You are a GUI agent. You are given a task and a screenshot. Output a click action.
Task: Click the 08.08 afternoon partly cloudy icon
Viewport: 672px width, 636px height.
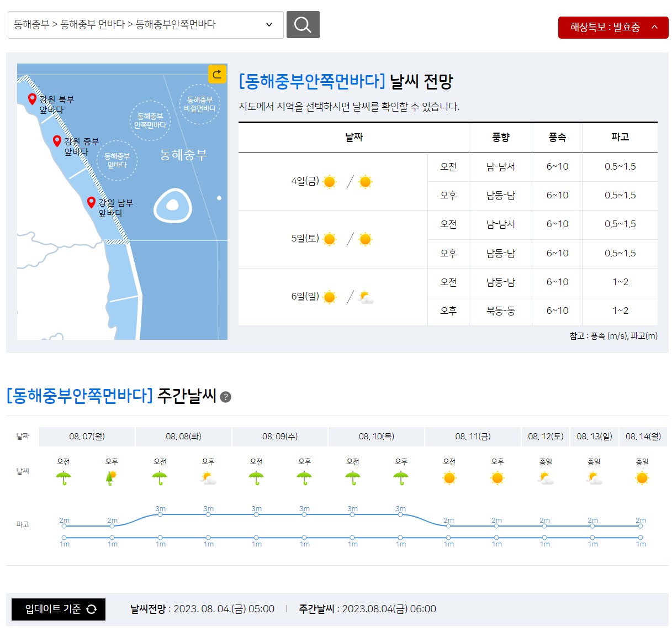(x=208, y=478)
